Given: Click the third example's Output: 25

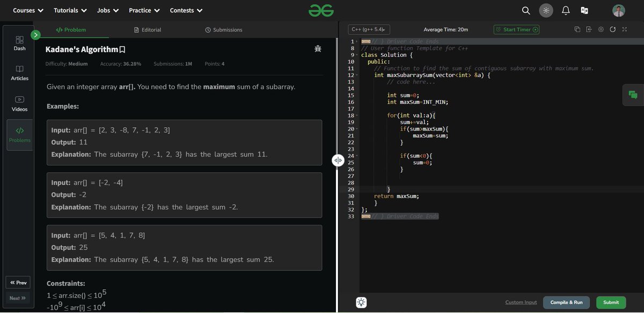Looking at the screenshot, I should [x=70, y=248].
